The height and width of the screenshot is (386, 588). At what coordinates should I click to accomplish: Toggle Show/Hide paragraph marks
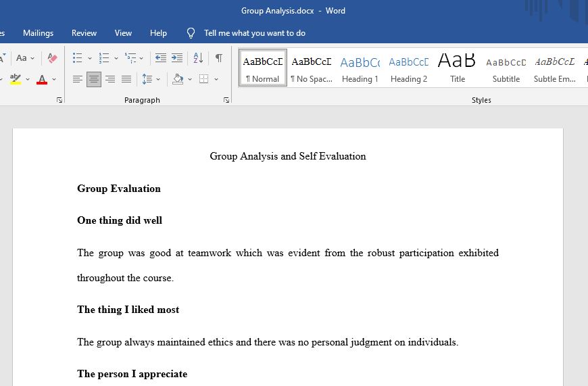click(218, 58)
